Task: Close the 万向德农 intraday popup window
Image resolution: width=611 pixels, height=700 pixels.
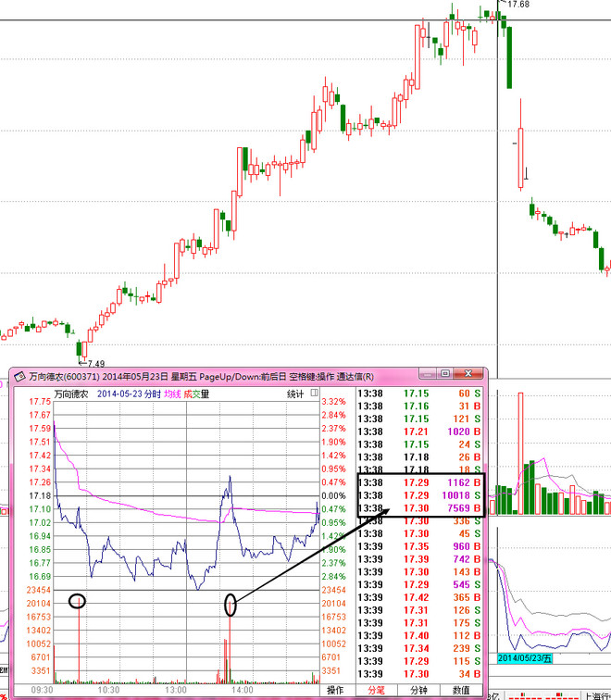Action: tap(468, 373)
